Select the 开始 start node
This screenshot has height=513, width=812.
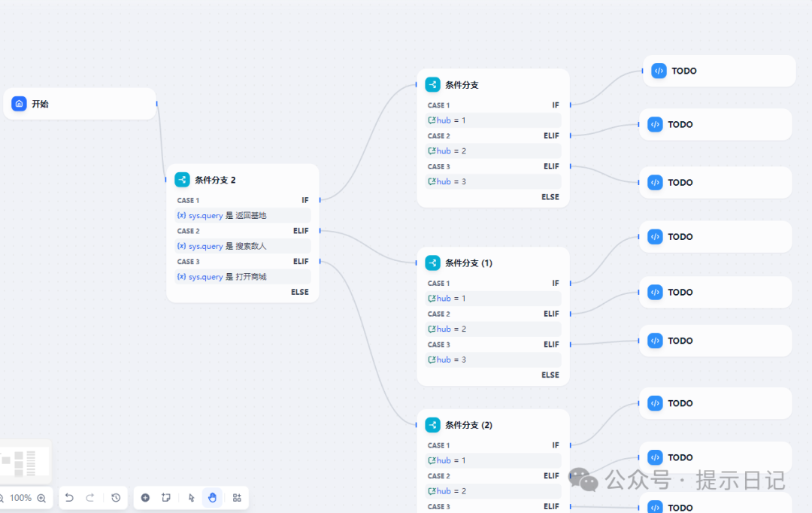tap(80, 104)
